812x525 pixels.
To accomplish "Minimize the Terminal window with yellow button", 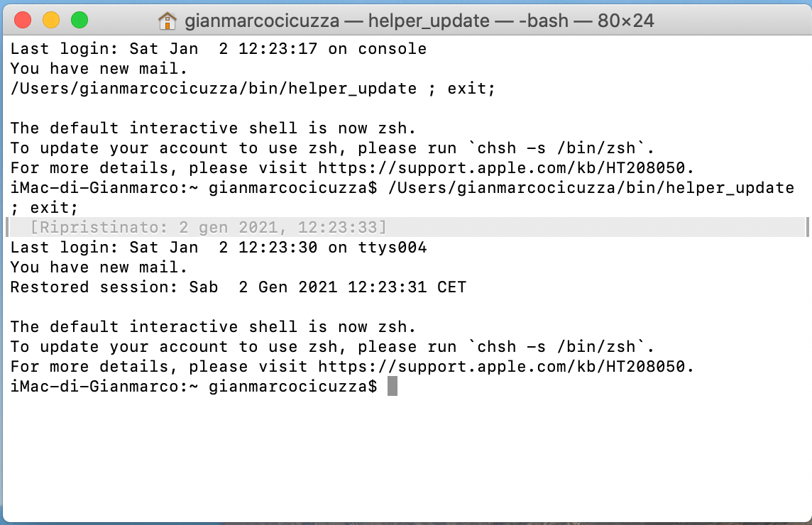I will 51,21.
